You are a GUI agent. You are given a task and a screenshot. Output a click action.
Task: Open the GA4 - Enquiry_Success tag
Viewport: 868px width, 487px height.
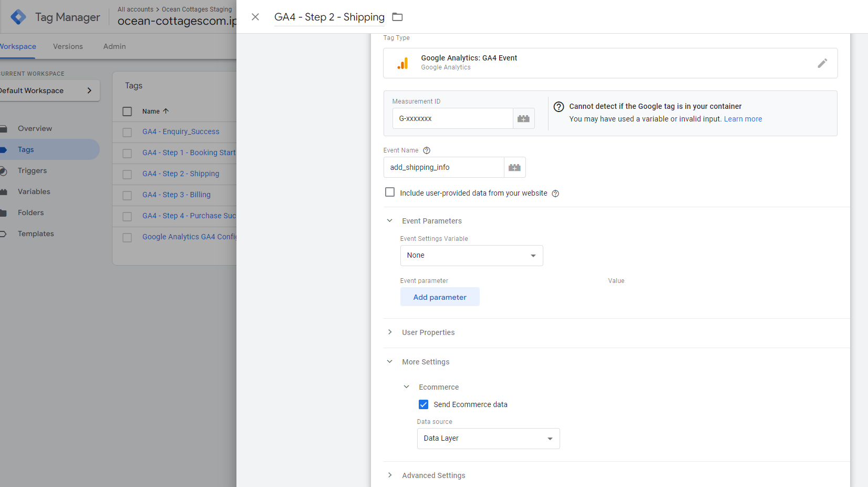(x=181, y=131)
